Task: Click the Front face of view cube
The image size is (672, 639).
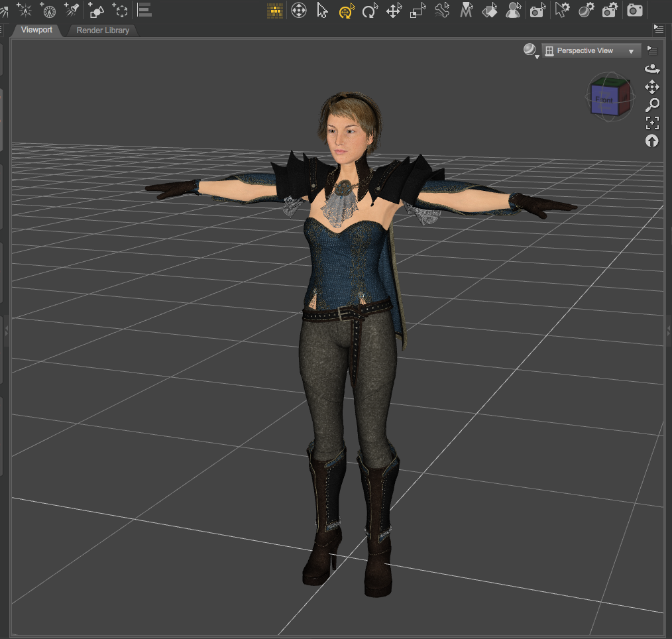Action: 604,99
